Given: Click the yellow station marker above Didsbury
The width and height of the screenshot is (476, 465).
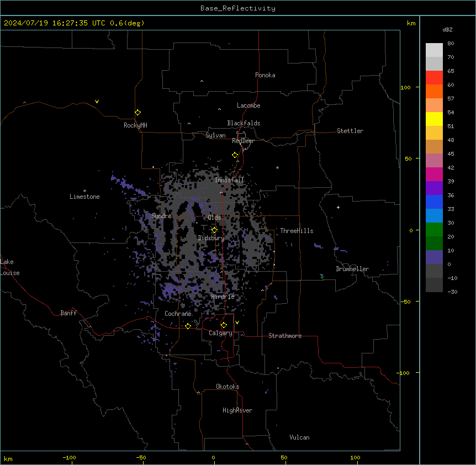Looking at the screenshot, I should point(214,230).
